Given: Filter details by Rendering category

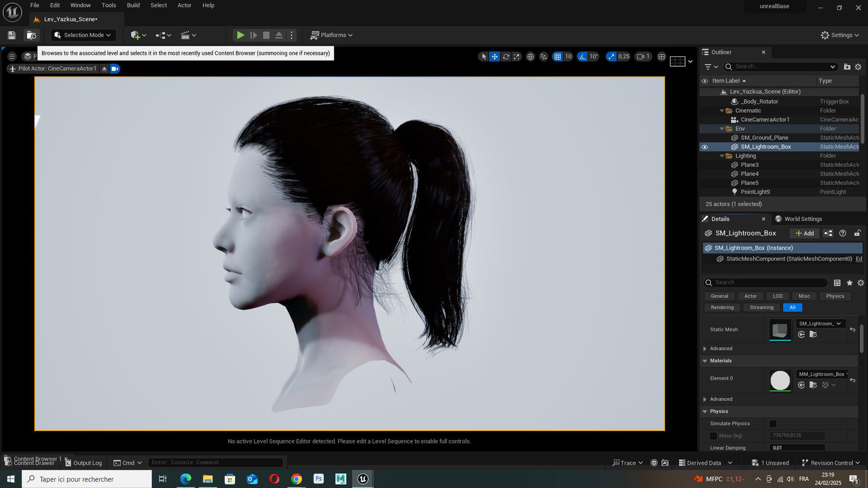Looking at the screenshot, I should [x=722, y=307].
